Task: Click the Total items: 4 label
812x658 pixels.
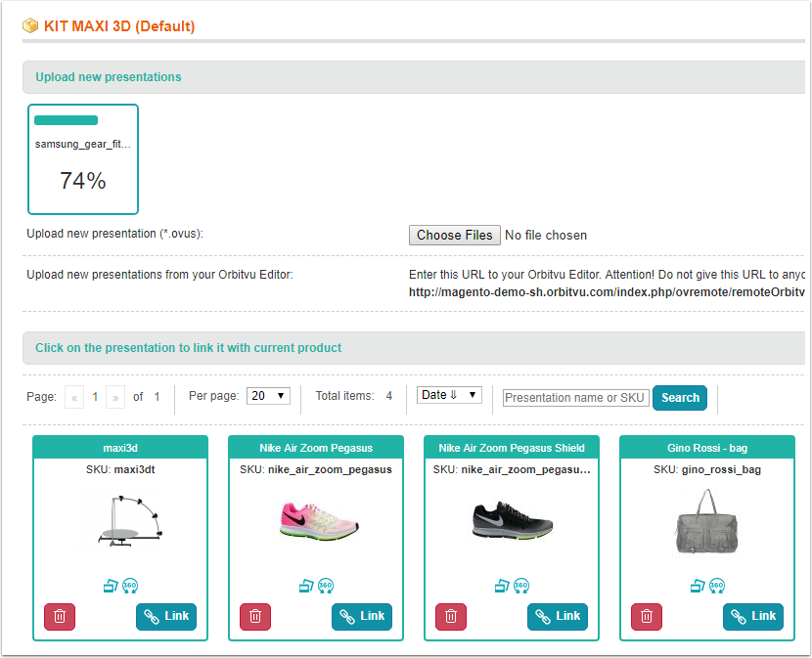Action: click(x=354, y=396)
